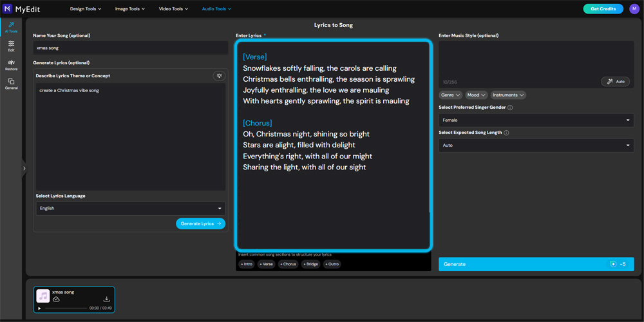Viewport: 644px width, 322px height.
Task: Open the AI Tools sidebar panel
Action: coord(11,27)
